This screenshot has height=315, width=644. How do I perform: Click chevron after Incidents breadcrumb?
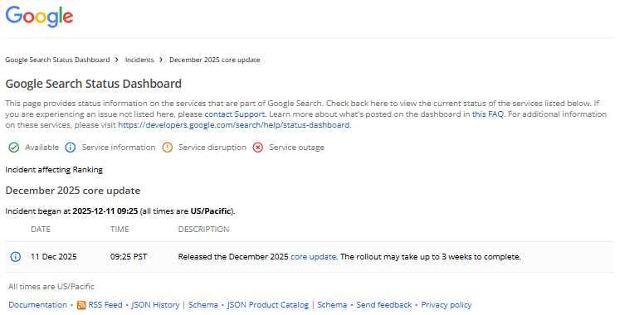pos(161,60)
